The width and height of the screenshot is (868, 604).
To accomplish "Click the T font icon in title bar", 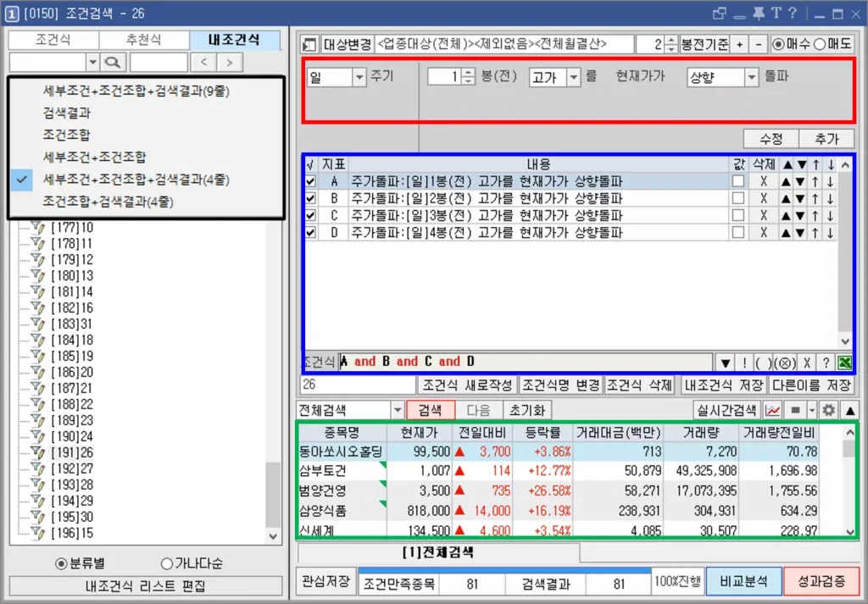I will (776, 14).
